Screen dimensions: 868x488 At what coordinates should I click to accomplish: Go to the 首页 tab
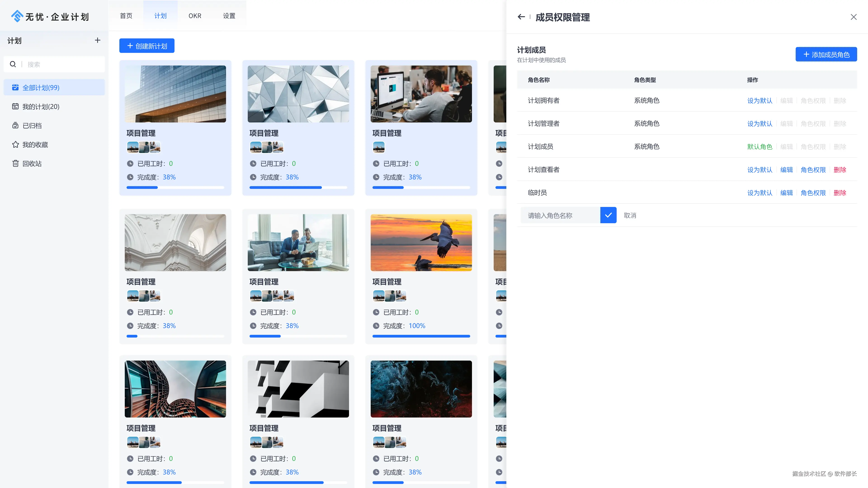pyautogui.click(x=126, y=16)
